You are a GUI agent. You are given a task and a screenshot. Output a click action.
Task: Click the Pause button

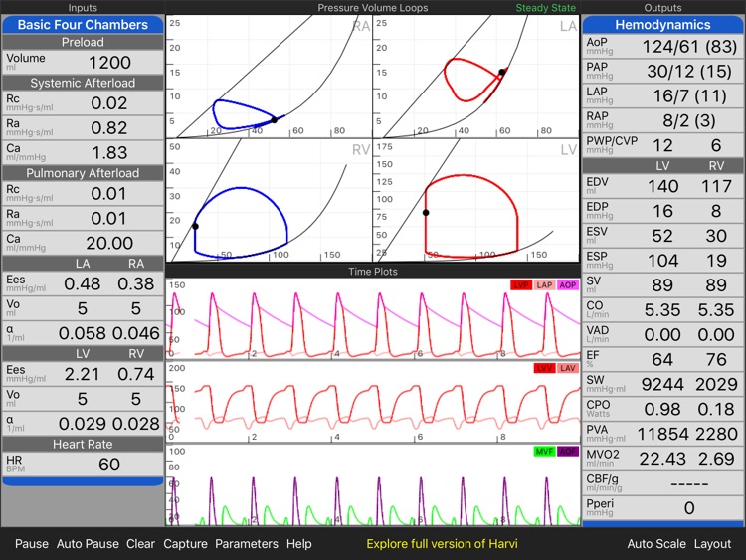coord(32,544)
